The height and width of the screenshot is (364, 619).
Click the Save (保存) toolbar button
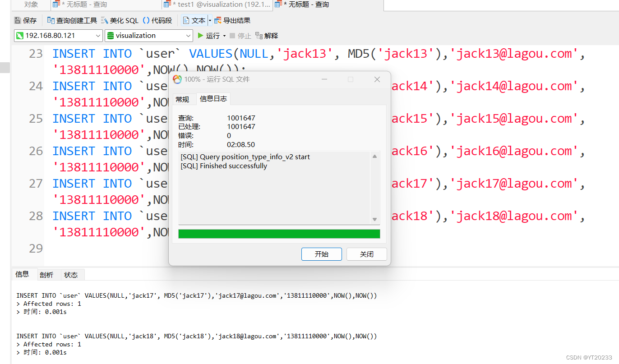25,20
